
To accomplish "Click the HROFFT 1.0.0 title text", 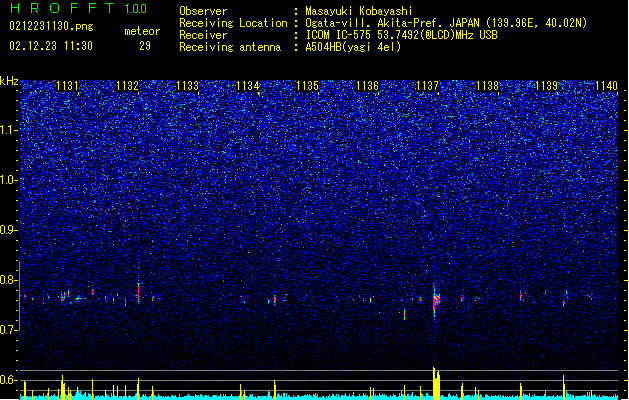I will pos(78,8).
